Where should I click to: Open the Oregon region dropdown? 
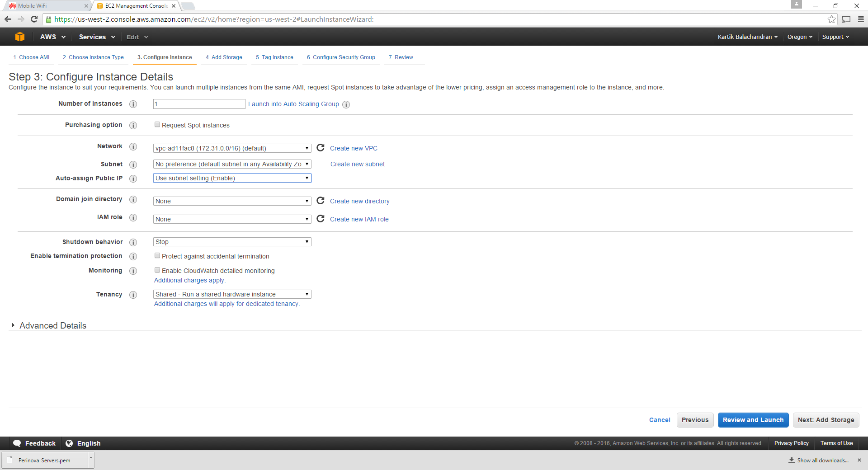tap(800, 37)
